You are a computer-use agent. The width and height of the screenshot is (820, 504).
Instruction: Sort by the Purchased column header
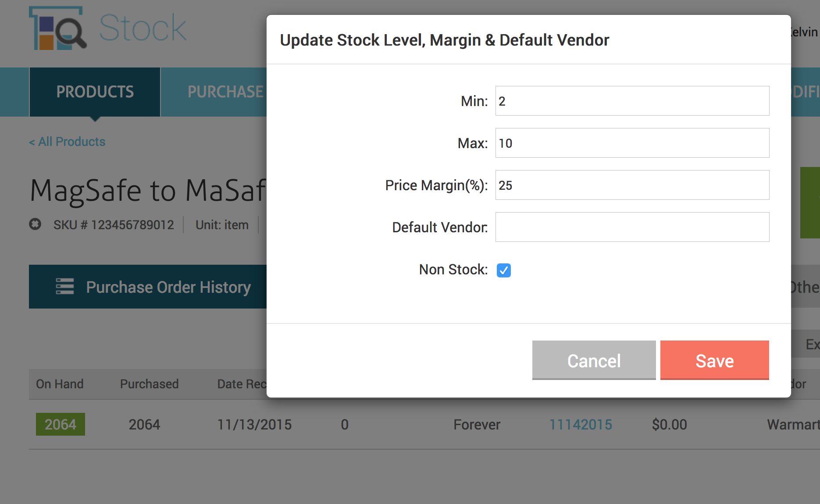(149, 384)
